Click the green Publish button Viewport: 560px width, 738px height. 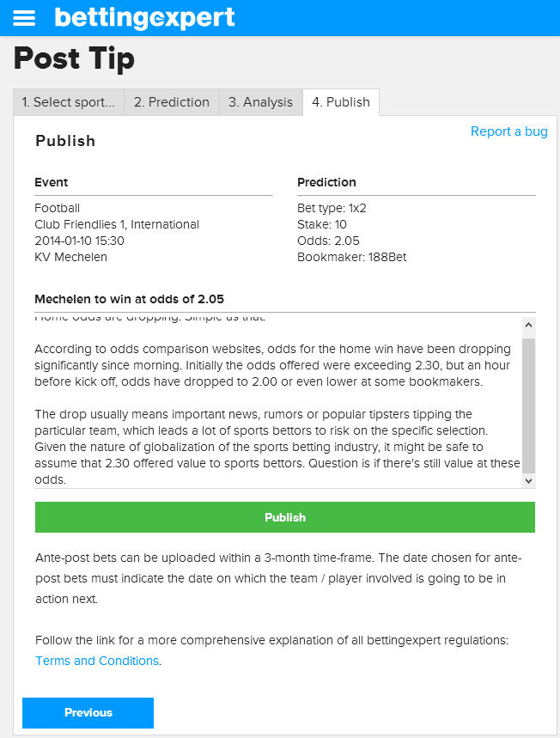point(285,517)
